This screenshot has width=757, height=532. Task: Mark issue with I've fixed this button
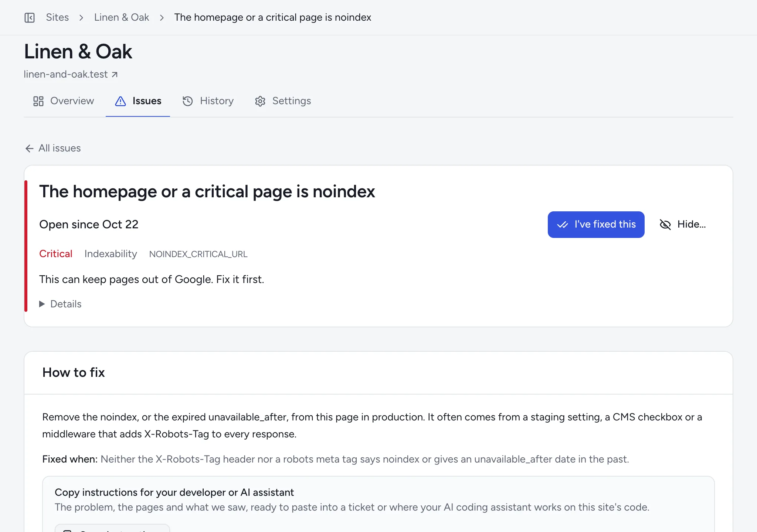coord(596,225)
